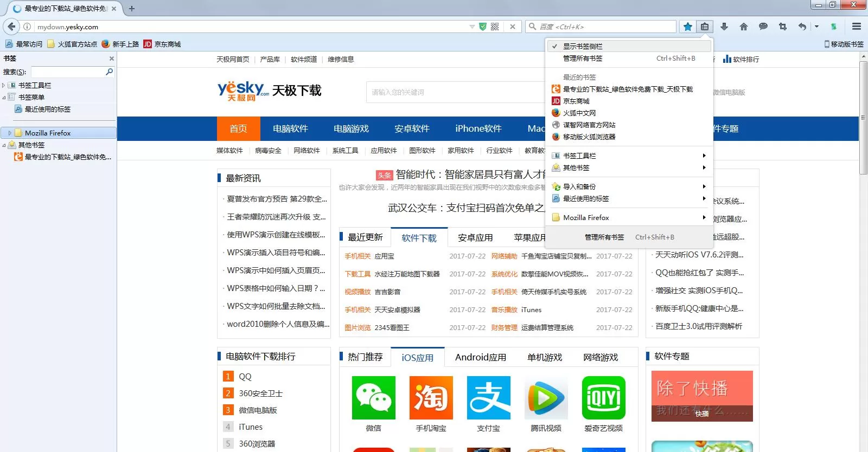Collapse the 书签菜单 tree node
The height and width of the screenshot is (452, 868).
tap(4, 98)
